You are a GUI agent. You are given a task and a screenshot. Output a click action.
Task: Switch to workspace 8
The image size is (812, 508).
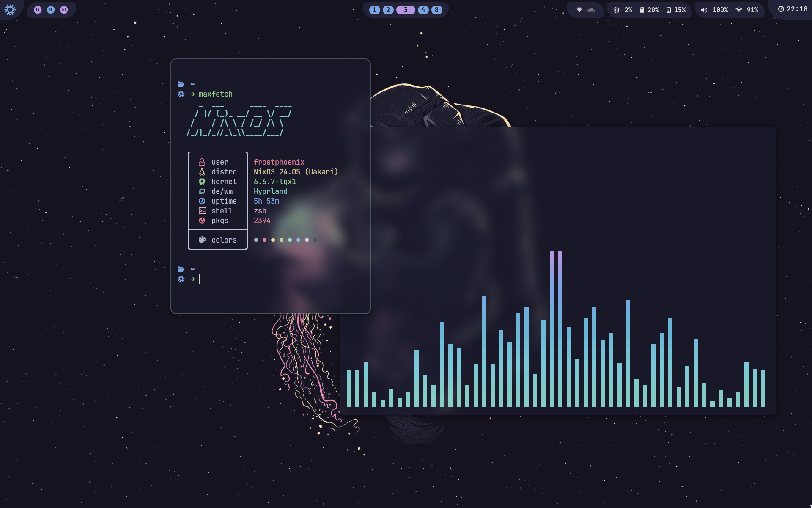[436, 10]
